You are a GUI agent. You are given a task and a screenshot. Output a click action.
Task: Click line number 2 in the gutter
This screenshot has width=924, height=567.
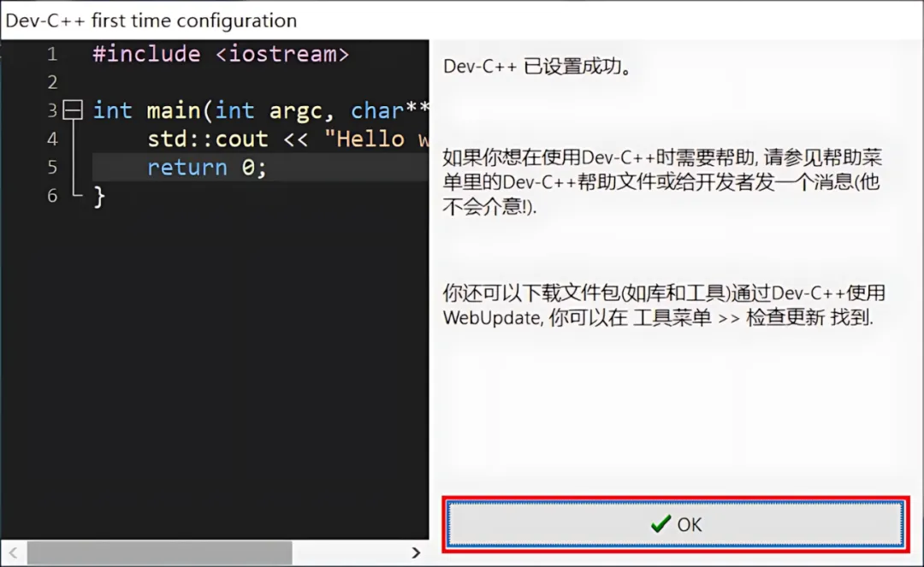coord(52,82)
